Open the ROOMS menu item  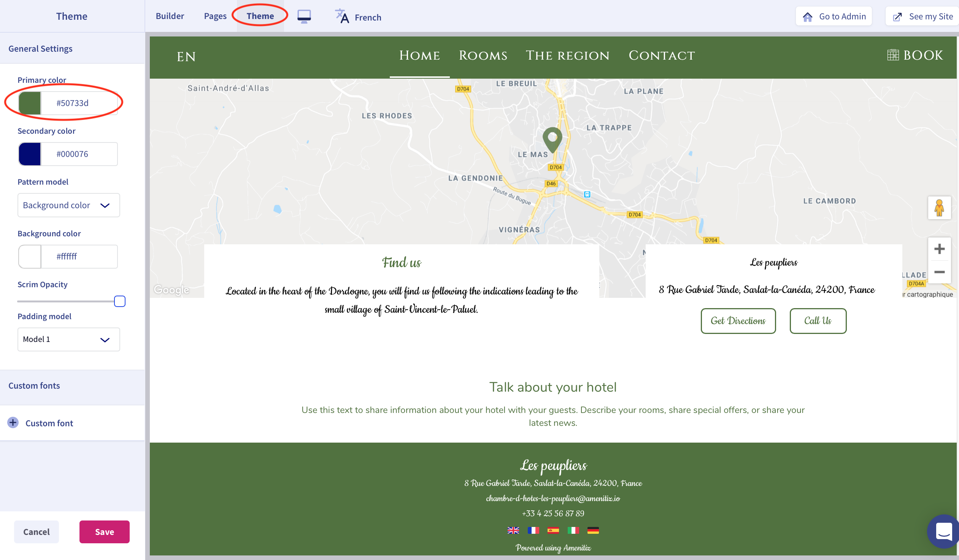[483, 55]
